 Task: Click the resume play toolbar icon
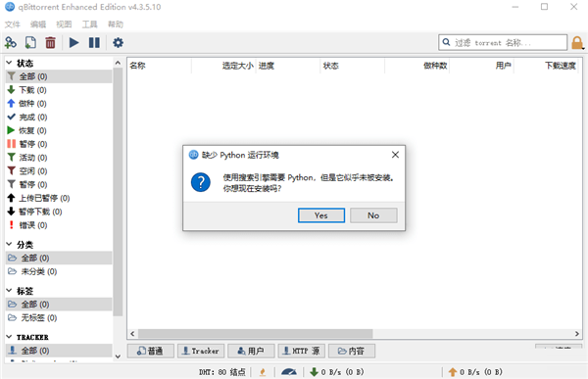(x=73, y=42)
